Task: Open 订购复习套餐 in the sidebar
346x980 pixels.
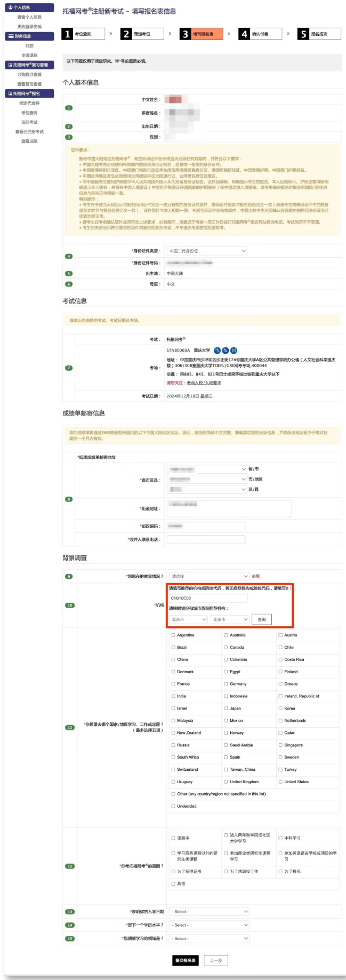Action: pos(29,75)
